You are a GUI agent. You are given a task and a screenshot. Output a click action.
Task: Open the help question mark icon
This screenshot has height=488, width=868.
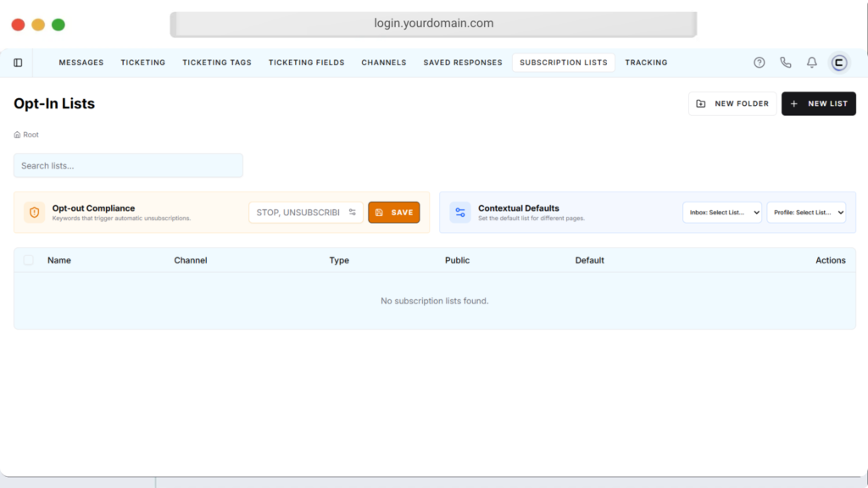click(759, 63)
